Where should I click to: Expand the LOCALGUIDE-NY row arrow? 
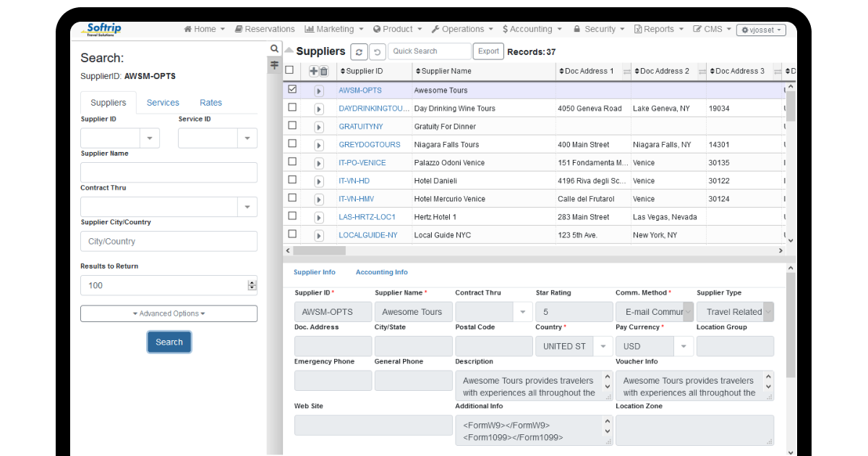[318, 236]
